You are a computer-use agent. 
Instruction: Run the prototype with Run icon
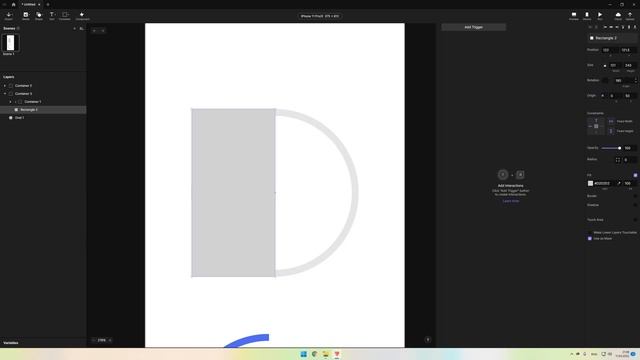click(600, 16)
